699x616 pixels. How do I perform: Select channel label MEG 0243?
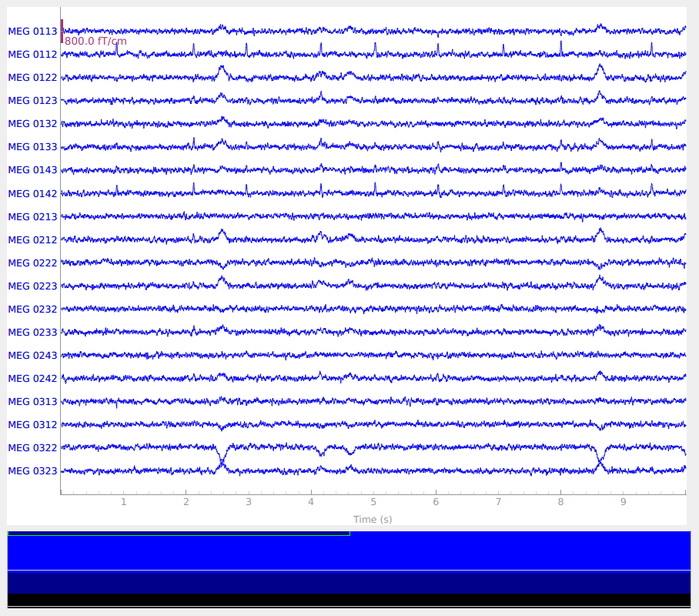[32, 356]
